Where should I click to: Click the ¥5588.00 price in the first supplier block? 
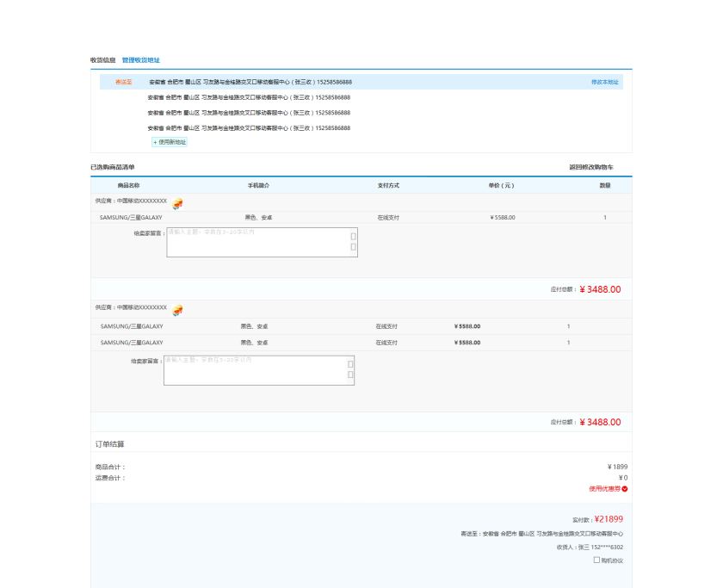coord(503,218)
